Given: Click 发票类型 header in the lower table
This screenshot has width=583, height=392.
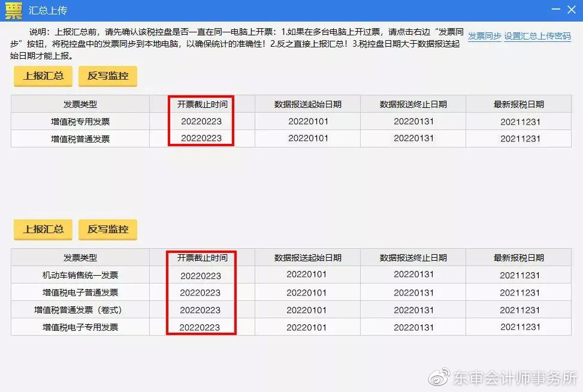Looking at the screenshot, I should point(80,258).
